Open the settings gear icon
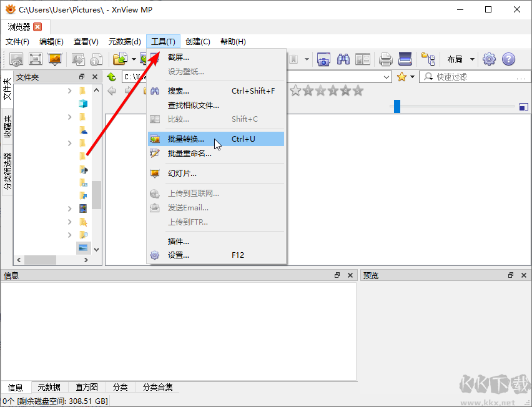The width and height of the screenshot is (532, 407). point(488,59)
